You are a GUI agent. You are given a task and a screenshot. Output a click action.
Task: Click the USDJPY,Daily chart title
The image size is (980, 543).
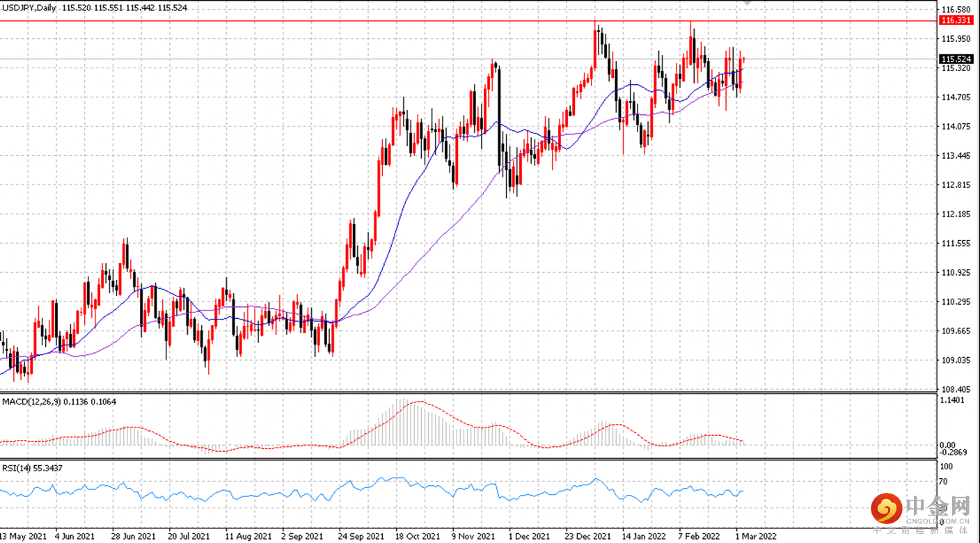point(30,7)
